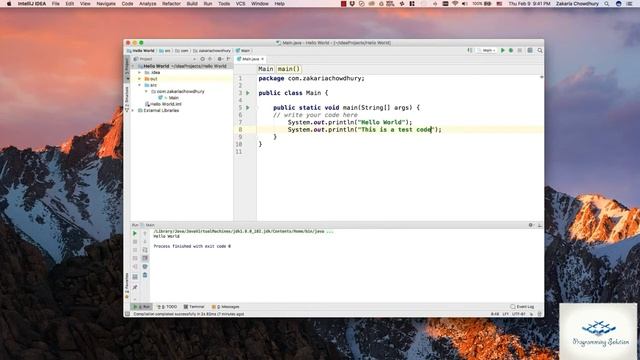Click Main in the editor breadcrumb
640x360 pixels.
[266, 69]
